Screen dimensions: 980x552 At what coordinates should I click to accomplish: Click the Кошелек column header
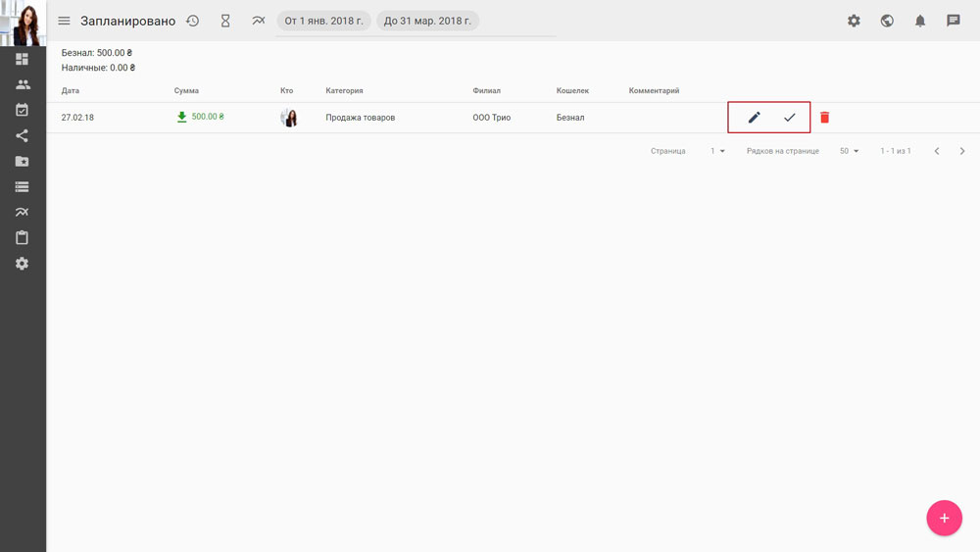point(572,90)
